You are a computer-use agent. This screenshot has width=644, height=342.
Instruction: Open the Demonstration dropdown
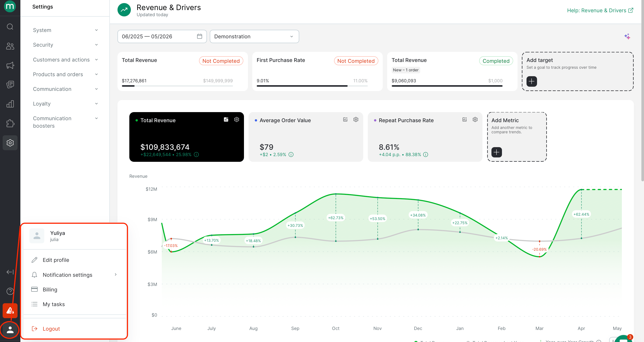point(254,36)
